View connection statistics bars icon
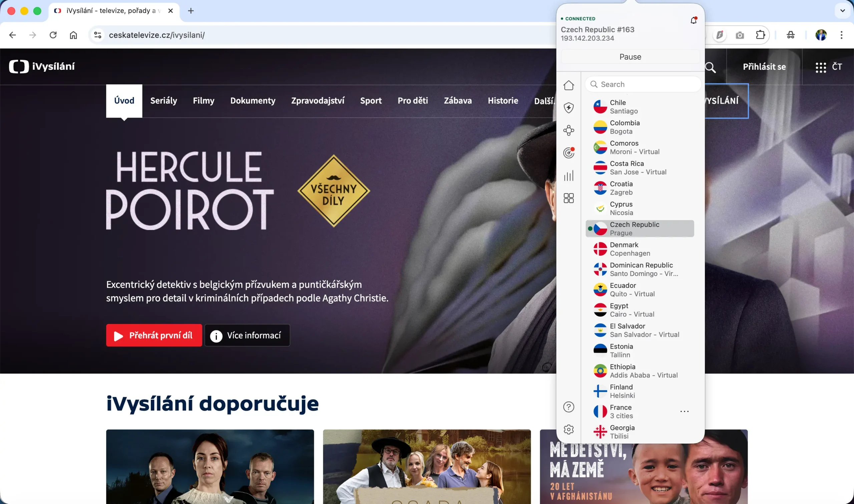 point(569,176)
